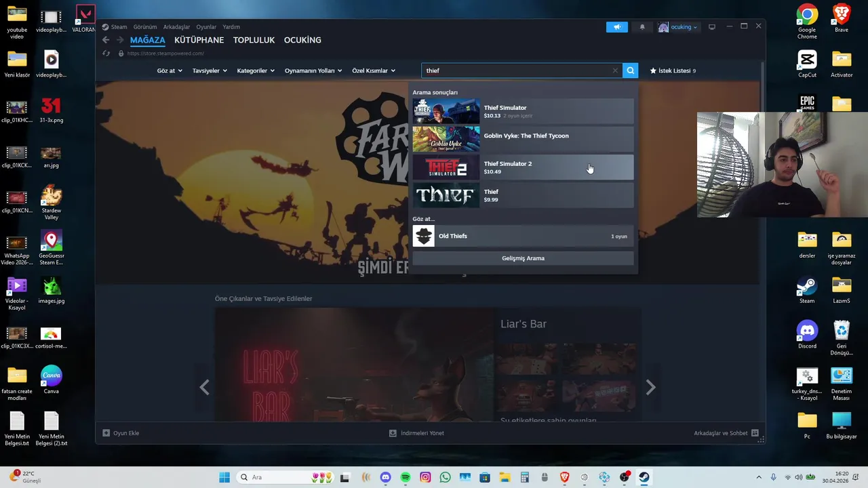
Task: Open Geri Dönüşüm recycle bin
Action: point(842,338)
